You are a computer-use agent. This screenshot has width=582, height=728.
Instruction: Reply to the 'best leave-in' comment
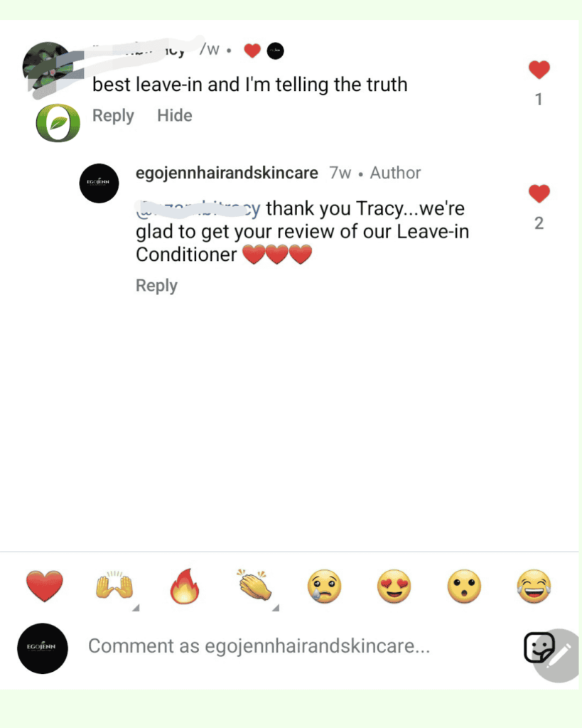113,116
